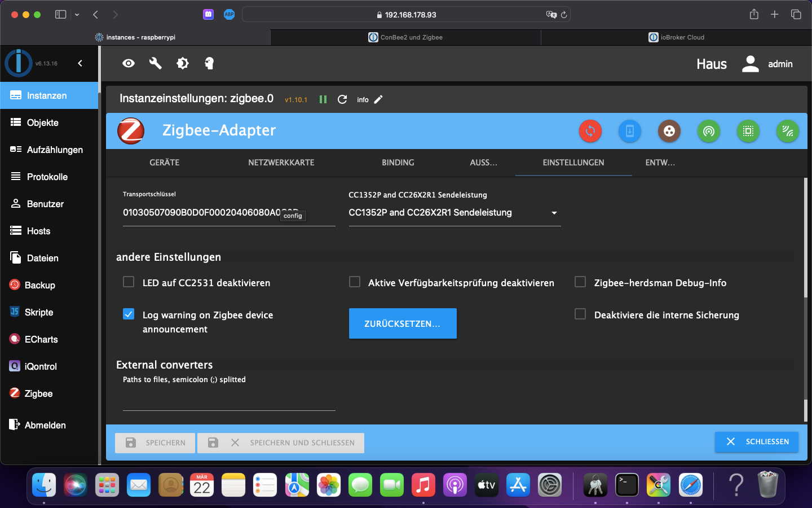Screen dimensions: 812x508
Task: Open the wrench settings icon
Action: [x=156, y=63]
